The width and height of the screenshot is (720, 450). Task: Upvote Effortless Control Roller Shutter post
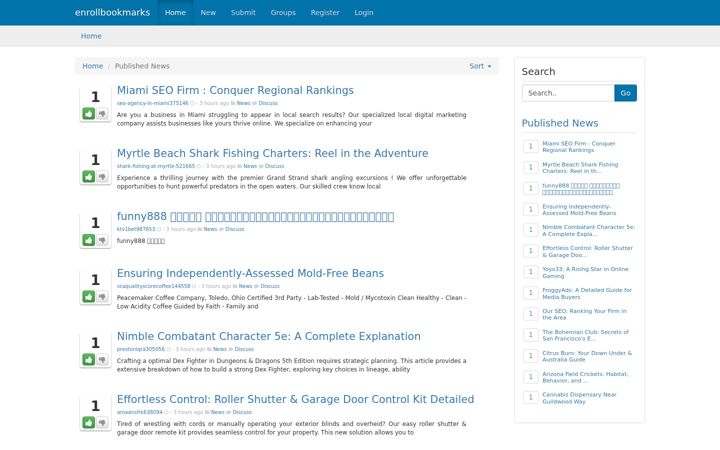[x=89, y=422]
